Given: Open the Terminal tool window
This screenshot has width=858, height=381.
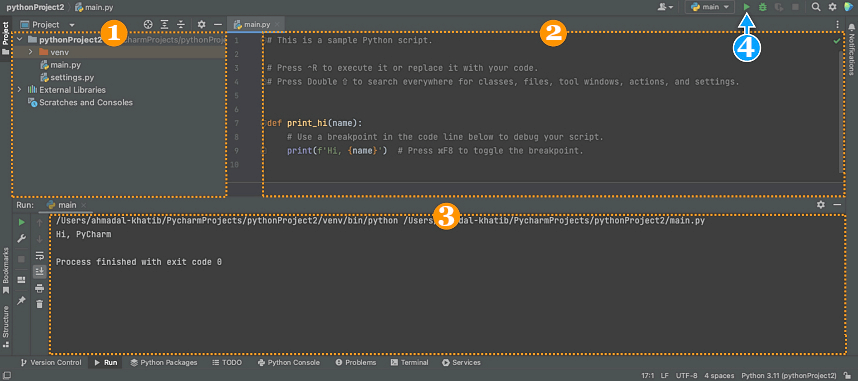Looking at the screenshot, I should [410, 362].
